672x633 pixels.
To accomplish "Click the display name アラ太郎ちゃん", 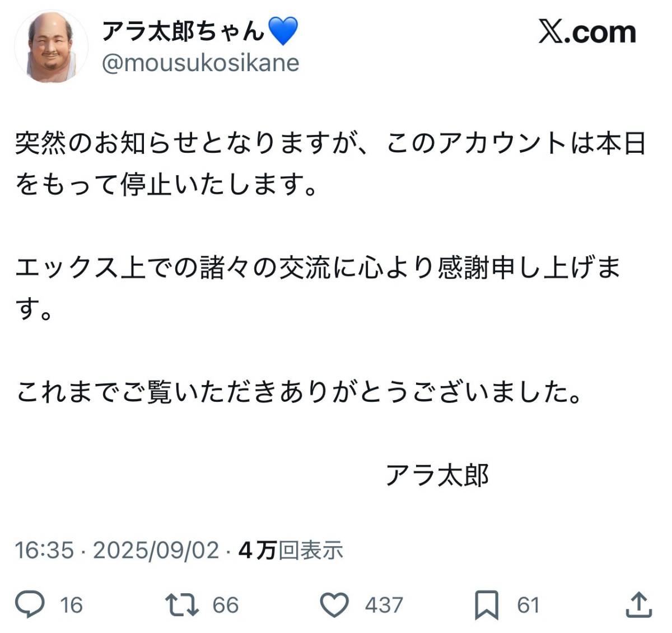I will [x=183, y=31].
